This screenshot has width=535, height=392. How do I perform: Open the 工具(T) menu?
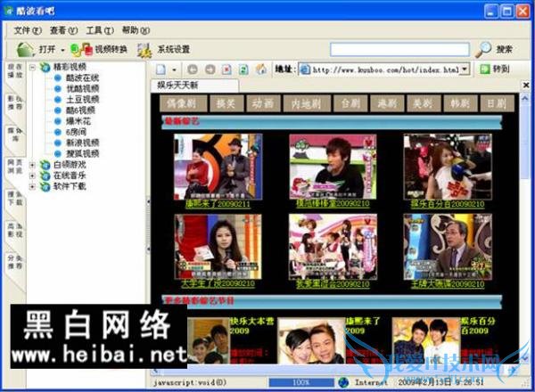[100, 30]
